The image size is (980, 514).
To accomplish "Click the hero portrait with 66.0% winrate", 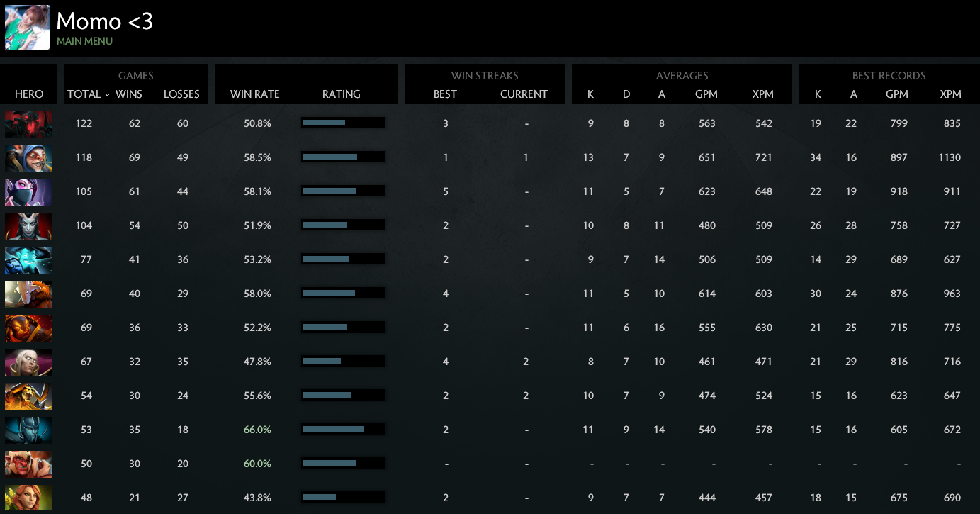I will coord(28,430).
